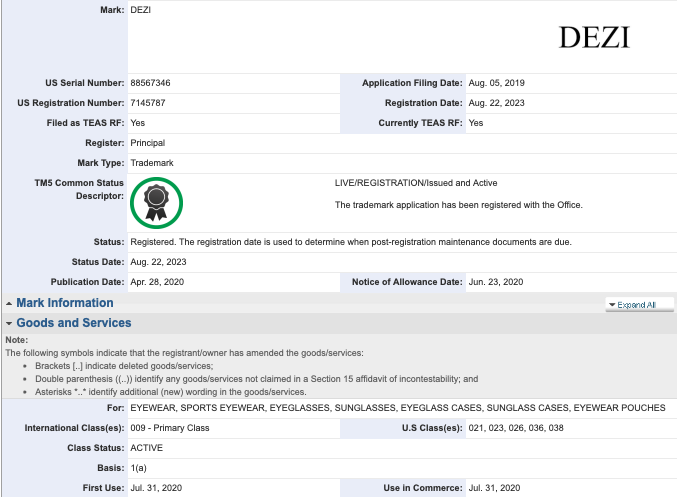Click the Register value Principal

[148, 143]
